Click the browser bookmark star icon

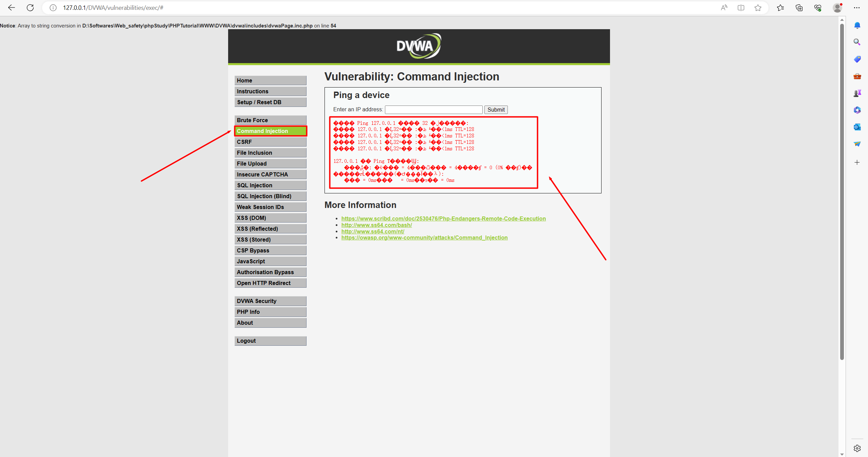point(758,8)
